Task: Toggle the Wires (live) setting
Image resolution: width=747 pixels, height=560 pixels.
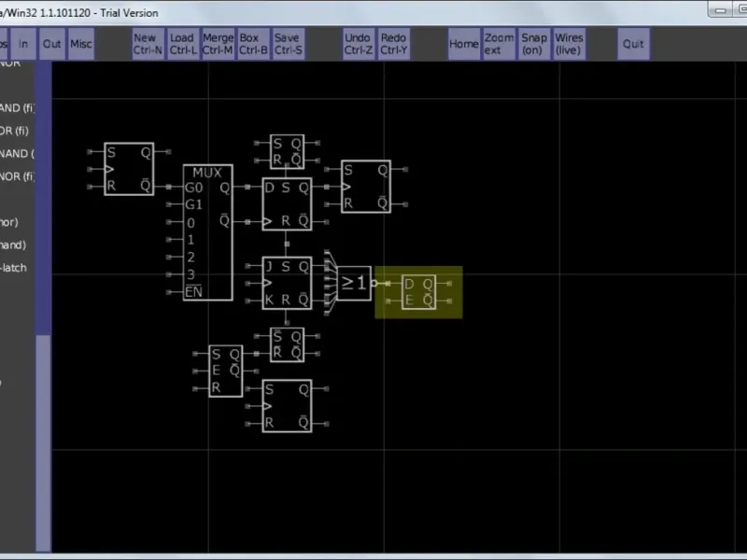Action: click(x=569, y=44)
